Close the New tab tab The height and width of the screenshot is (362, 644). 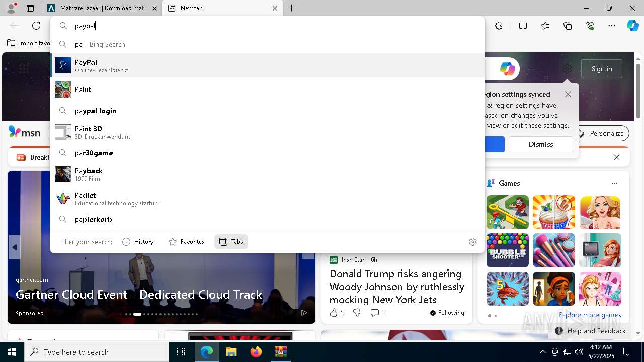coord(275,8)
